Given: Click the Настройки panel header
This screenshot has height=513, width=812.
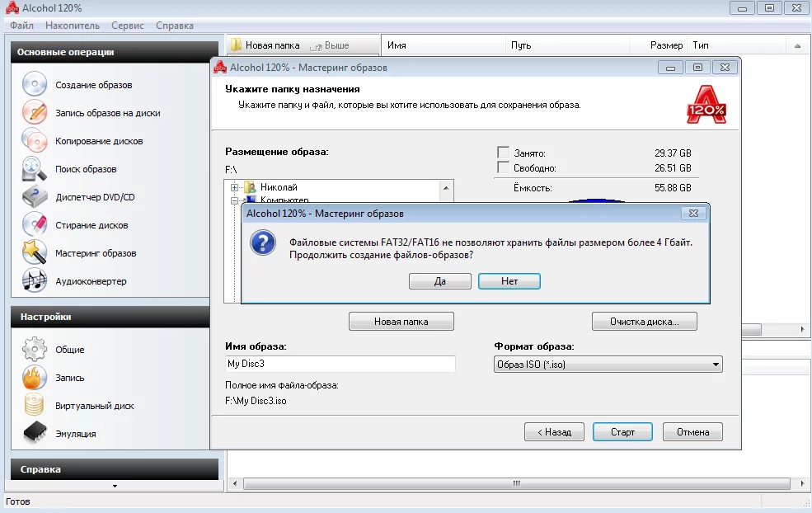Looking at the screenshot, I should coord(110,317).
